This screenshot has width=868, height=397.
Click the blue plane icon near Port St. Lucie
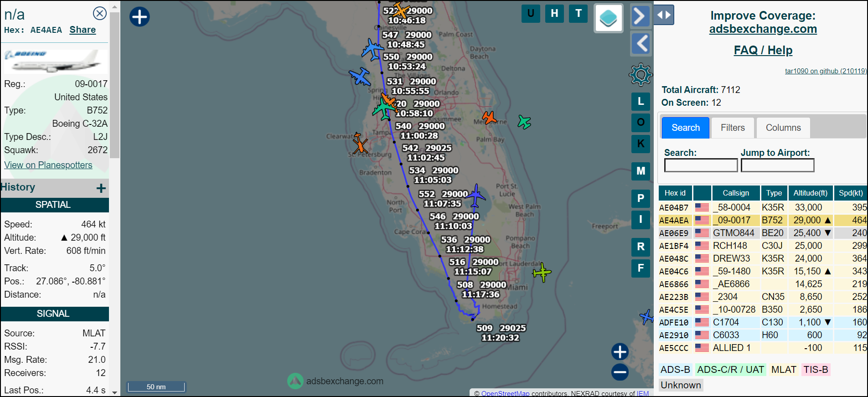click(x=476, y=196)
